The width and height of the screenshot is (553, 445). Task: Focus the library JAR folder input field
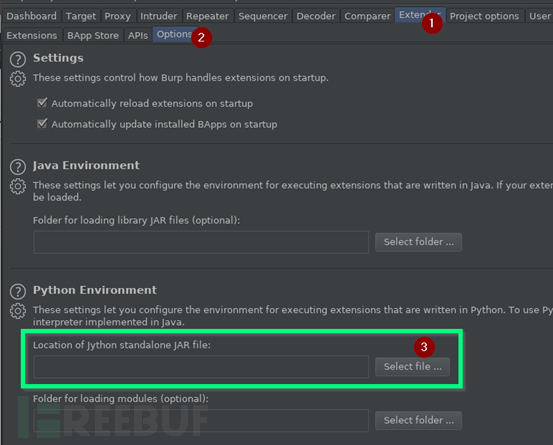coord(201,242)
